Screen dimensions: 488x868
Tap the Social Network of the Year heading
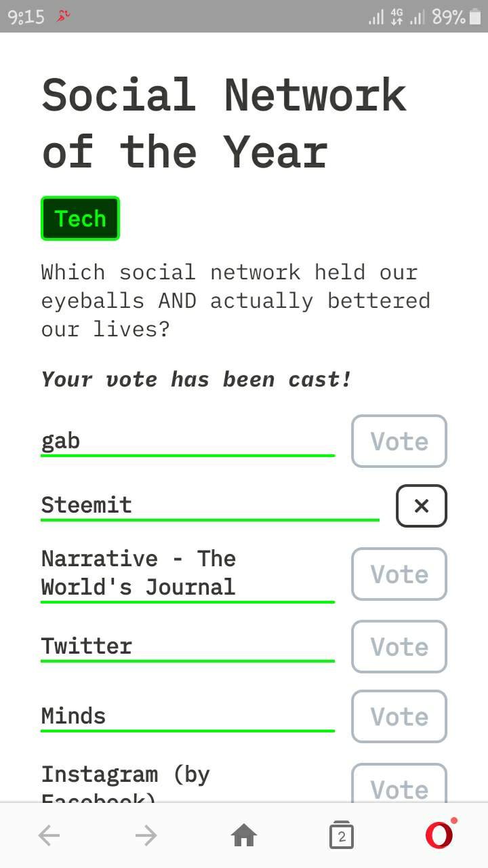[224, 123]
